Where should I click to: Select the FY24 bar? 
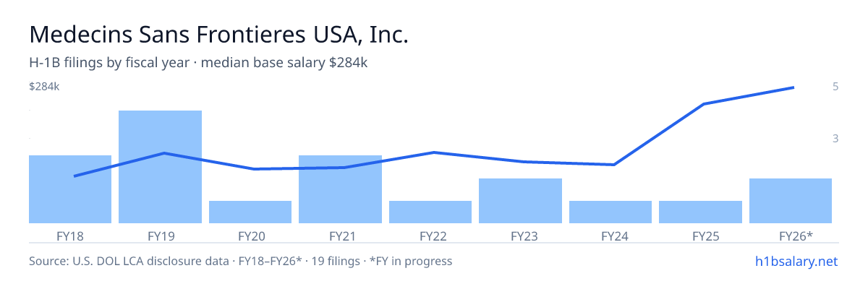pos(610,212)
